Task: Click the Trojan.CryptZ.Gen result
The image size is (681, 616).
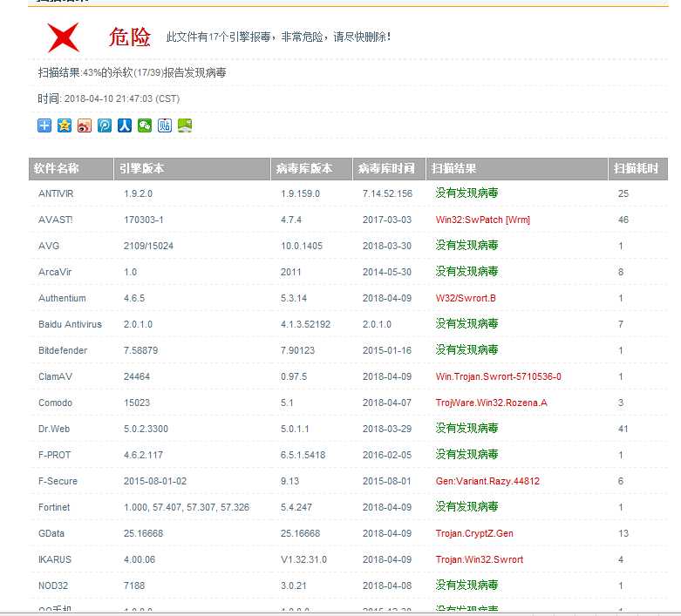Action: click(474, 533)
